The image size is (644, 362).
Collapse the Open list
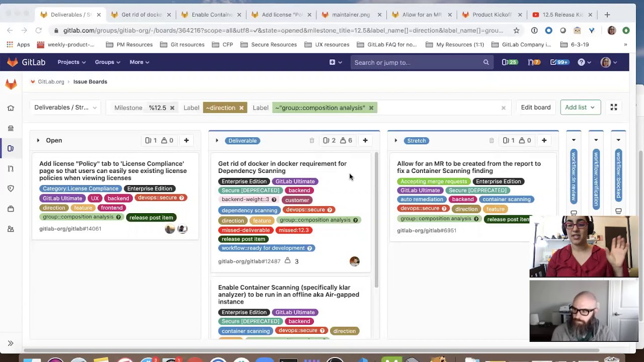pyautogui.click(x=38, y=140)
